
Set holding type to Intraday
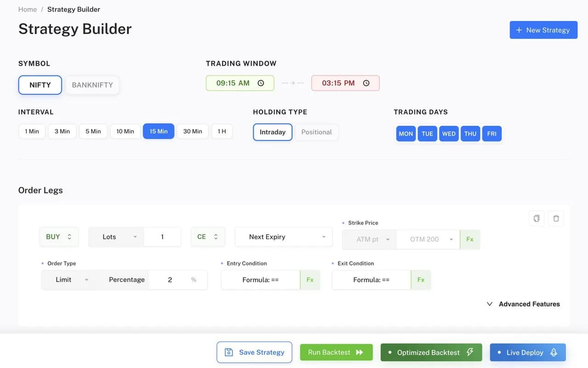coord(272,132)
